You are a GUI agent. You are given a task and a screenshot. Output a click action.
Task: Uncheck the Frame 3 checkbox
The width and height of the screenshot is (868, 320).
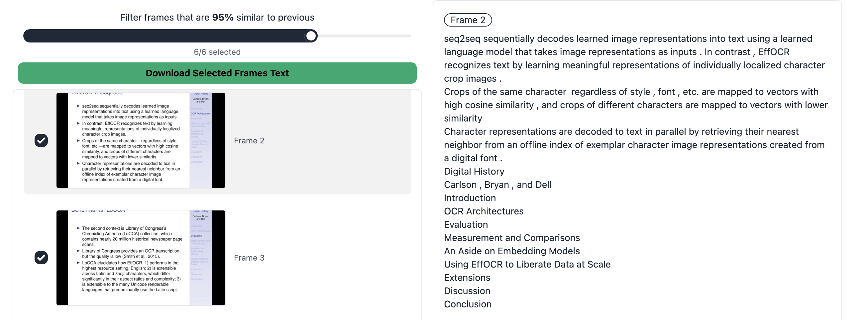tap(41, 257)
